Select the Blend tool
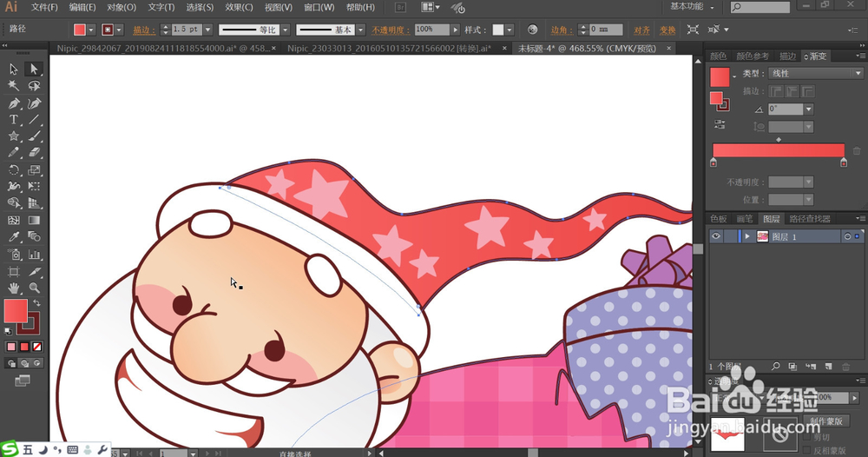The height and width of the screenshot is (457, 868). (34, 237)
